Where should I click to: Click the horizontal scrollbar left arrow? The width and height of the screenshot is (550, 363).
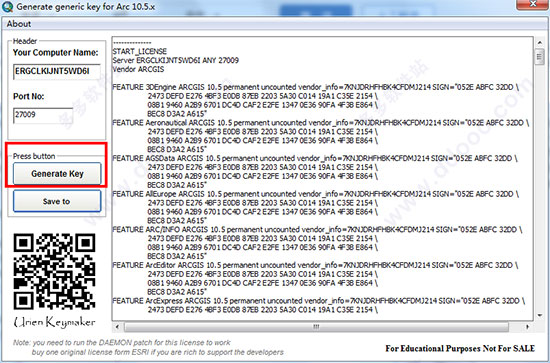pyautogui.click(x=117, y=327)
